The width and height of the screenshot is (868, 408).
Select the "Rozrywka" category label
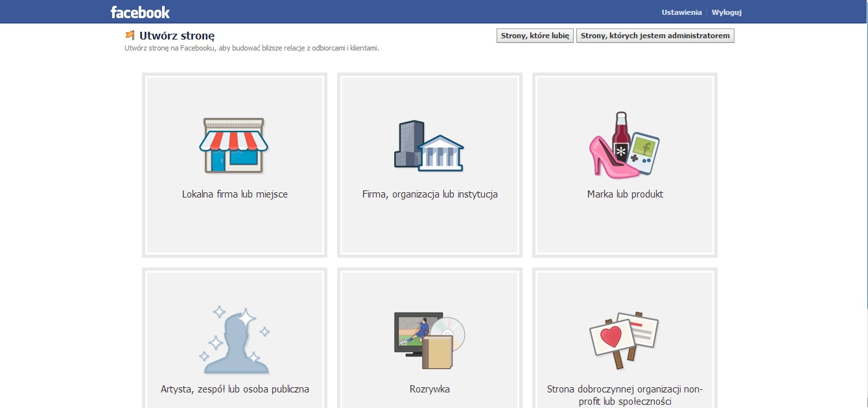tap(430, 389)
